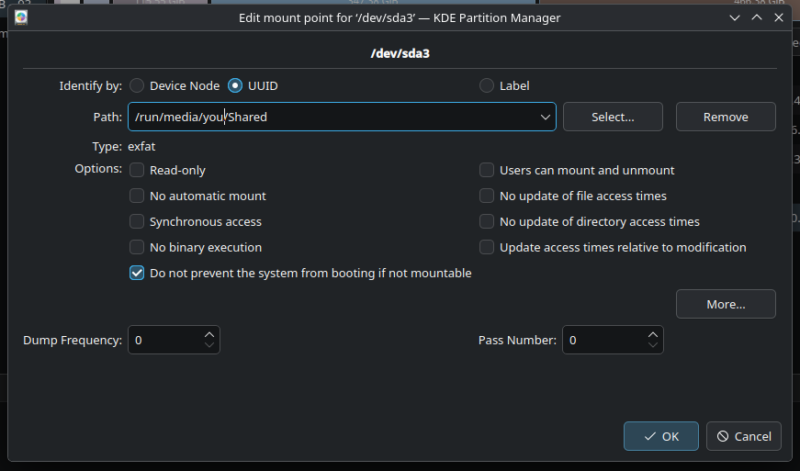Screen dimensions: 800x471
Task: Toggle No automatic mount
Action: (x=137, y=196)
